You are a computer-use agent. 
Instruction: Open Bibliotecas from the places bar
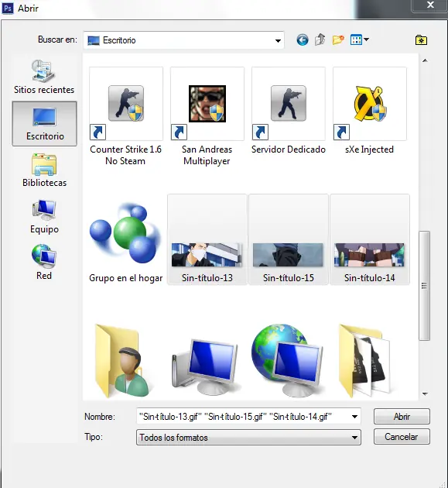point(44,170)
